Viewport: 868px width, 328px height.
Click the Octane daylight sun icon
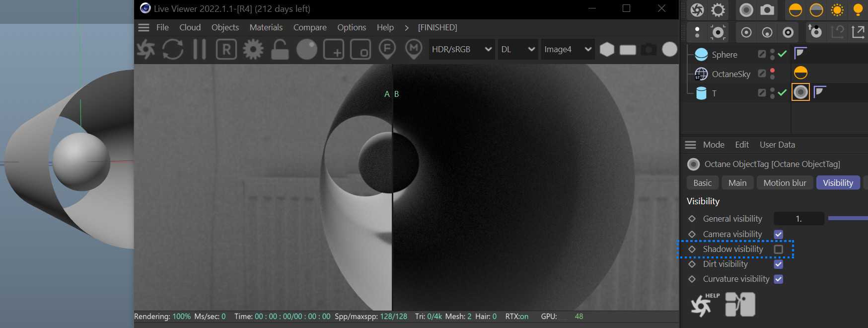click(837, 10)
